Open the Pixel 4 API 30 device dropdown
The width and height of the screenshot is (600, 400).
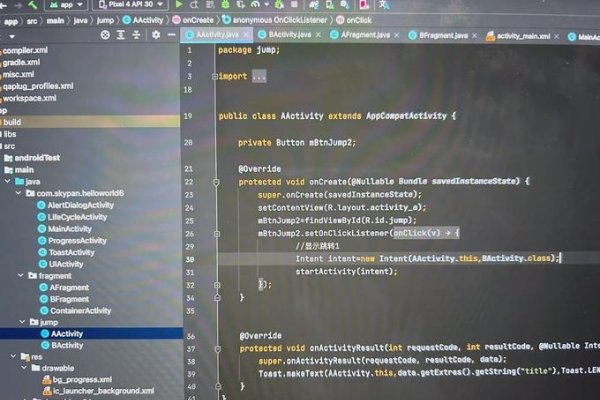130,5
